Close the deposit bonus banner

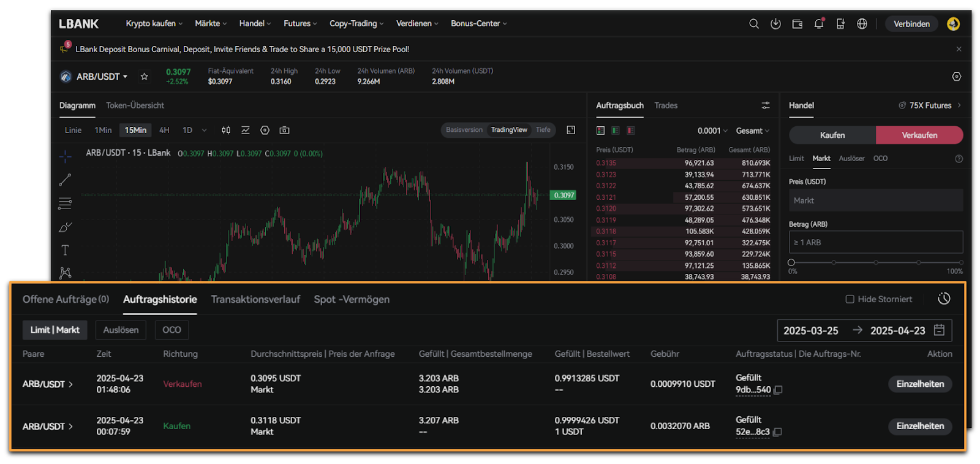pos(959,49)
